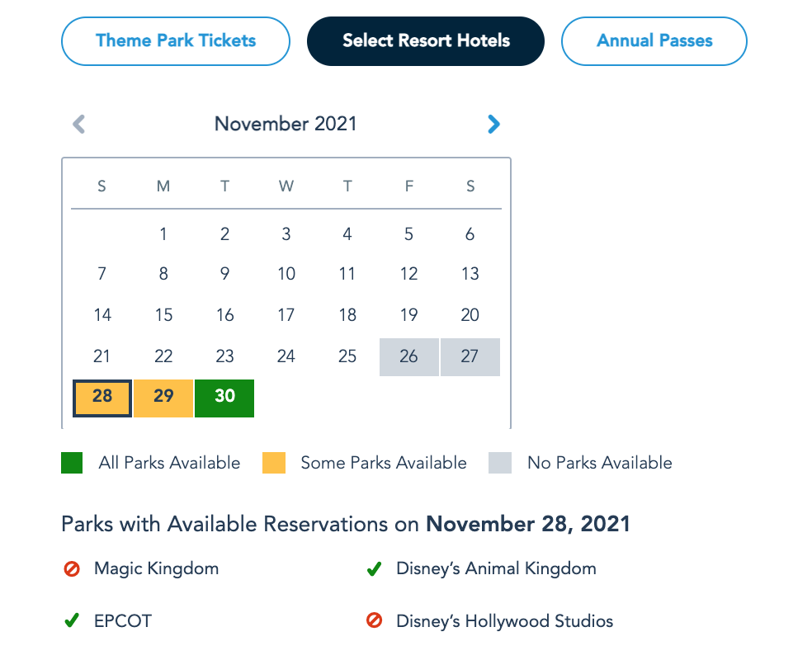
Task: Select the Select Resort Hotels tab
Action: click(x=426, y=41)
